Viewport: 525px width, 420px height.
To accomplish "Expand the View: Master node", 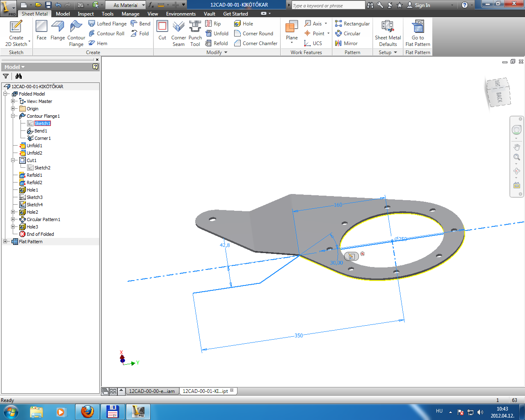I will click(x=13, y=101).
